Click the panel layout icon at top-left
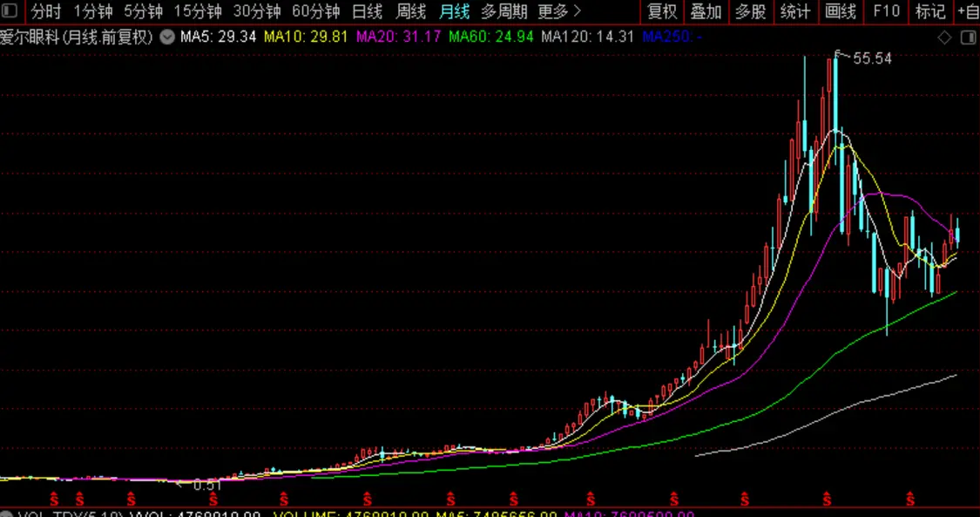Screen dimensions: 980x517 [10, 11]
